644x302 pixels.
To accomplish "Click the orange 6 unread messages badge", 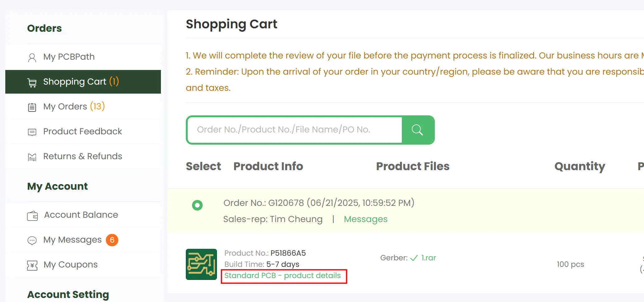I will 112,240.
